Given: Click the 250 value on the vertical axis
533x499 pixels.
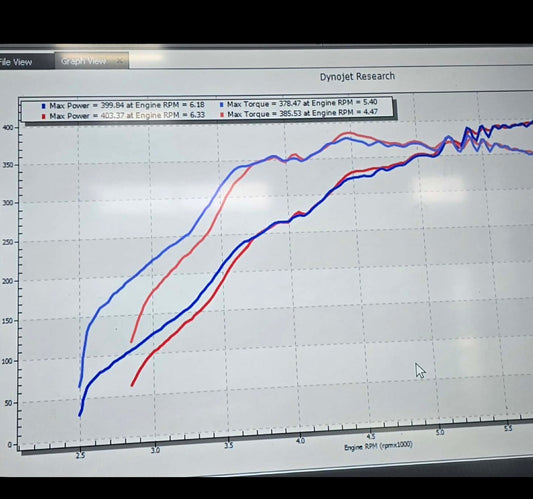Looking at the screenshot, I should pyautogui.click(x=7, y=242).
